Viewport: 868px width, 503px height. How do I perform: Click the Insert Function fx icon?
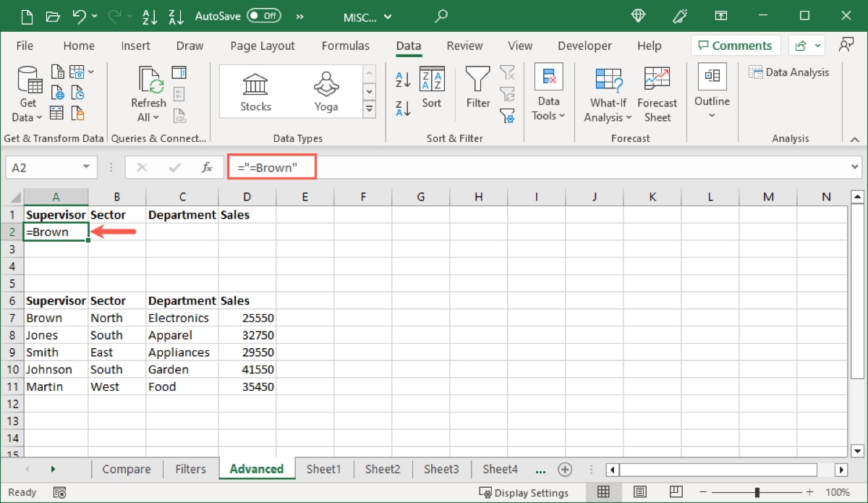(208, 167)
